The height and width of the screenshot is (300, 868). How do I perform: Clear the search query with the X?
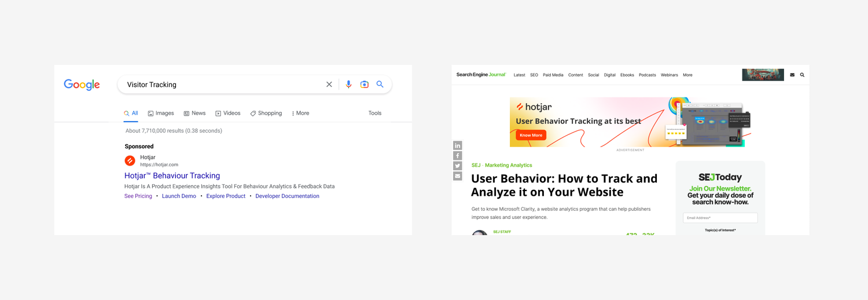point(329,85)
